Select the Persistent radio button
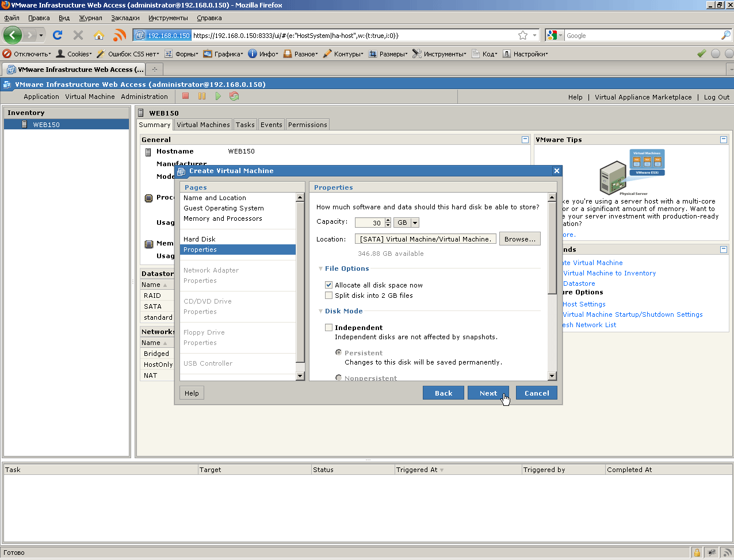 click(x=339, y=352)
